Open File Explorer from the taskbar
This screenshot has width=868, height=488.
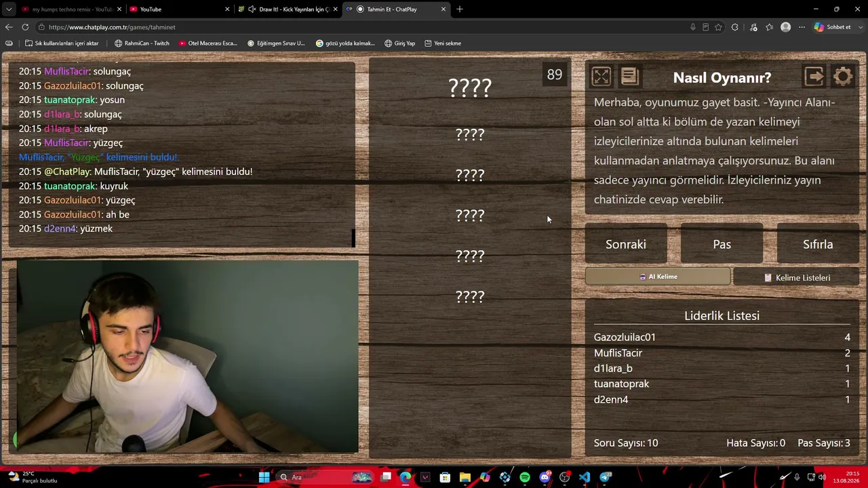tap(465, 477)
